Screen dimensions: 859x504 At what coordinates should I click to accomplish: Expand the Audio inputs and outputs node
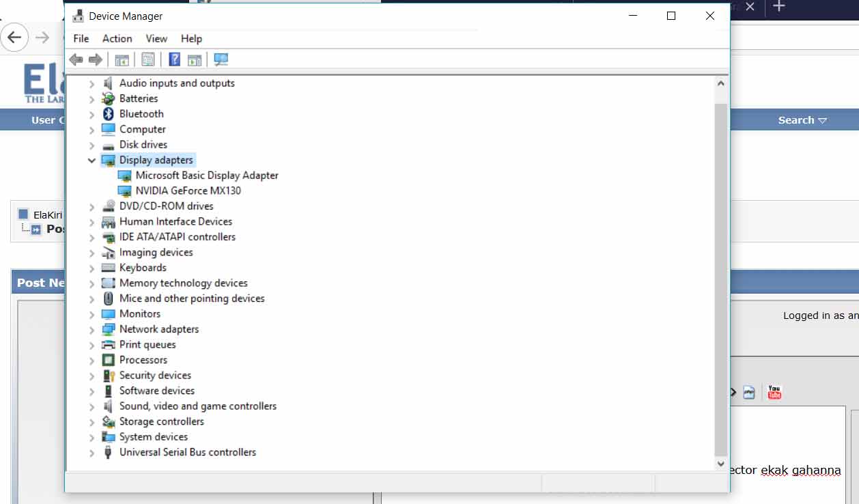tap(92, 83)
